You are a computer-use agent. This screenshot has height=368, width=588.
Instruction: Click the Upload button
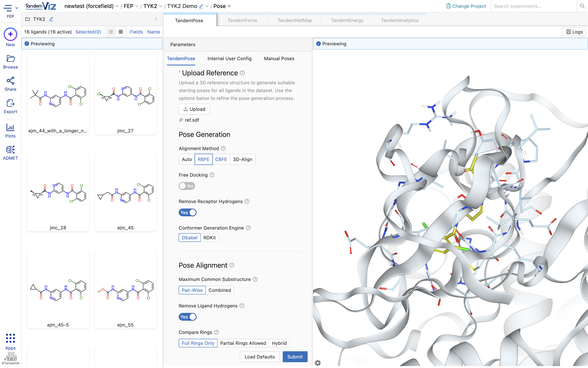click(194, 109)
